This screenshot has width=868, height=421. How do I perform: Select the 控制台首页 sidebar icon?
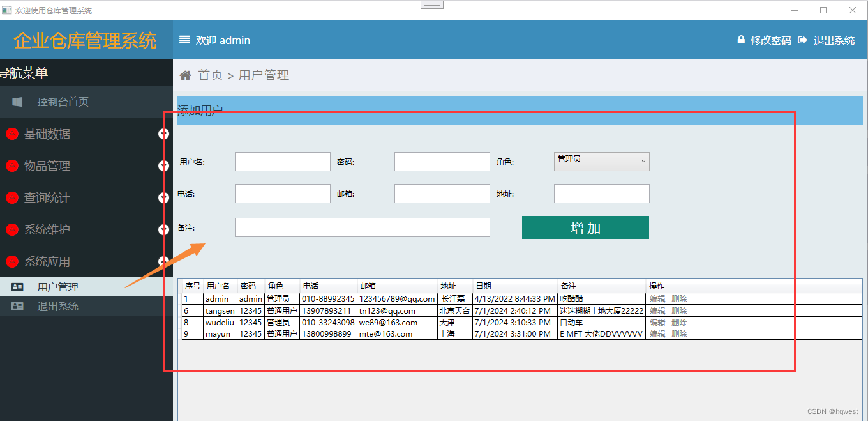point(17,101)
